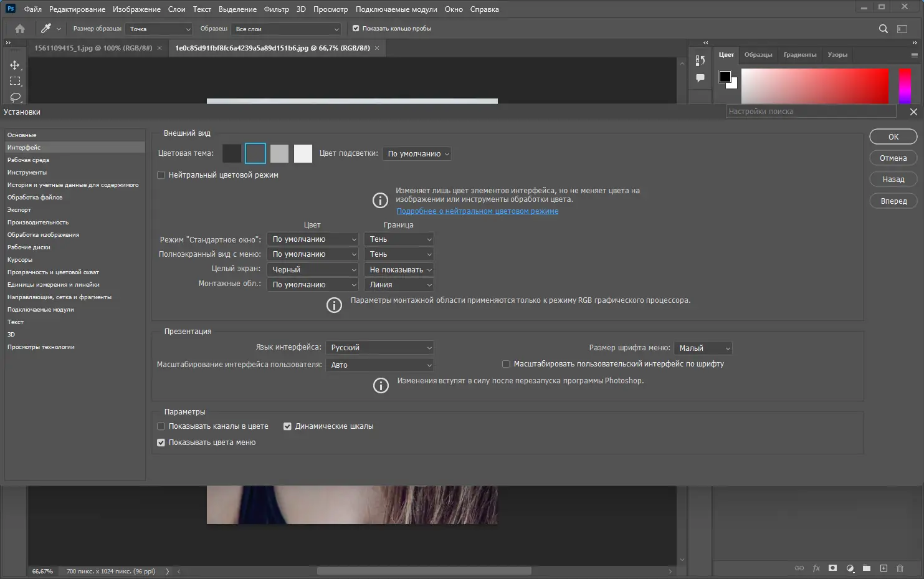
Task: Switch to the 'Градиенты' tab
Action: [x=800, y=55]
